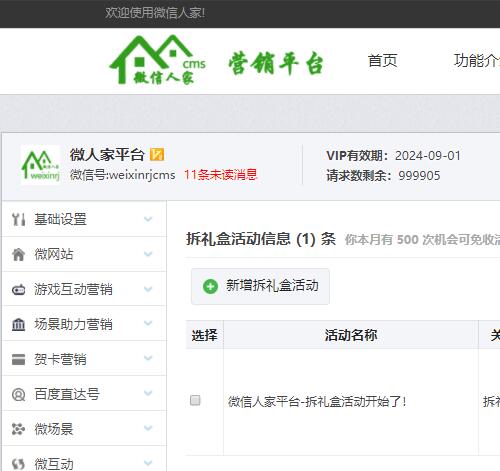Click the 微人家平台 account name
Screen dimensions: 500x471
107,155
